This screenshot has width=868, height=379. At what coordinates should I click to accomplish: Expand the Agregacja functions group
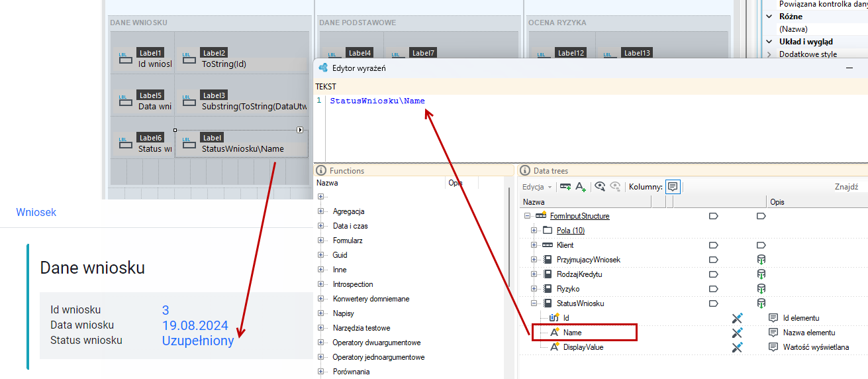pos(320,211)
